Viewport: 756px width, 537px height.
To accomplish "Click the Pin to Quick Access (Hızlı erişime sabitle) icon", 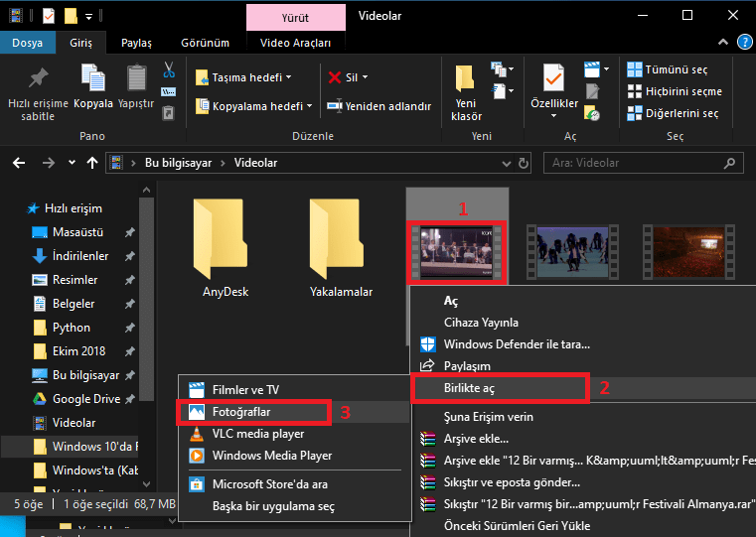I will (38, 80).
